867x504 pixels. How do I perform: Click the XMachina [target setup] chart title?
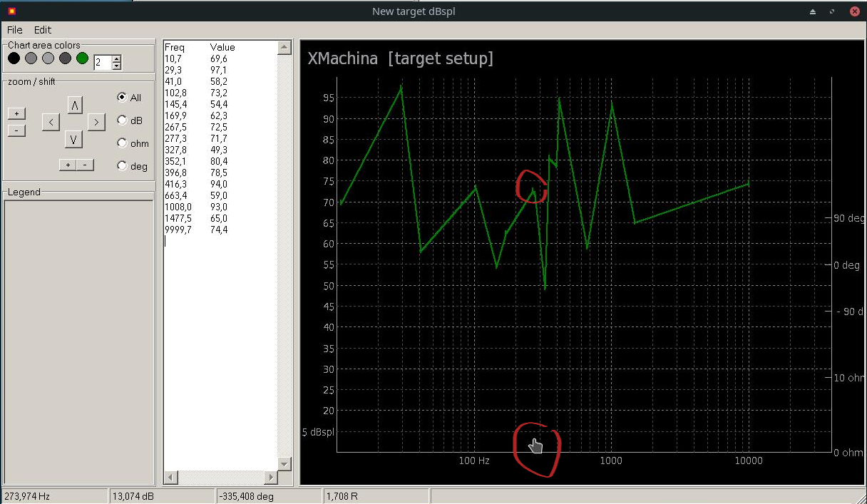click(400, 58)
